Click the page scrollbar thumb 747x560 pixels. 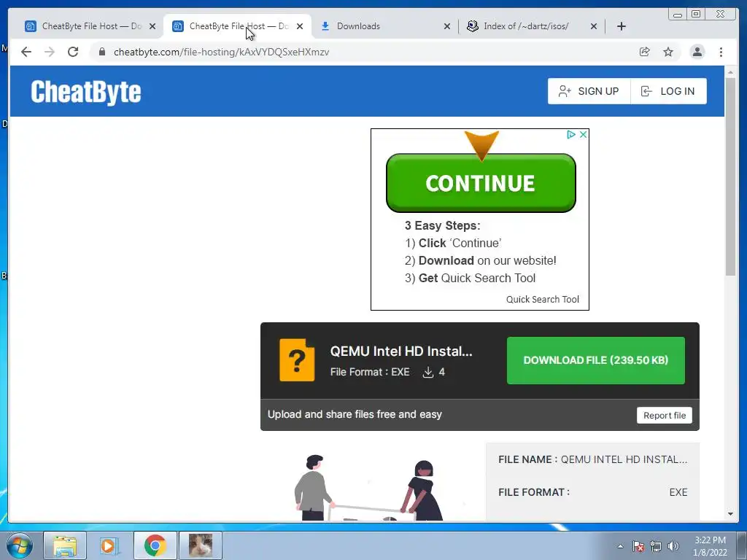click(x=730, y=176)
